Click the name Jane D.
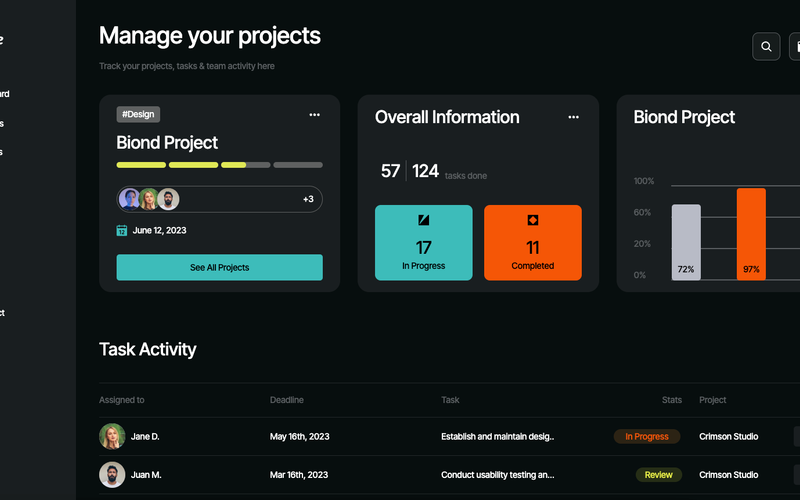Screen dimensions: 800x500 [x=145, y=436]
